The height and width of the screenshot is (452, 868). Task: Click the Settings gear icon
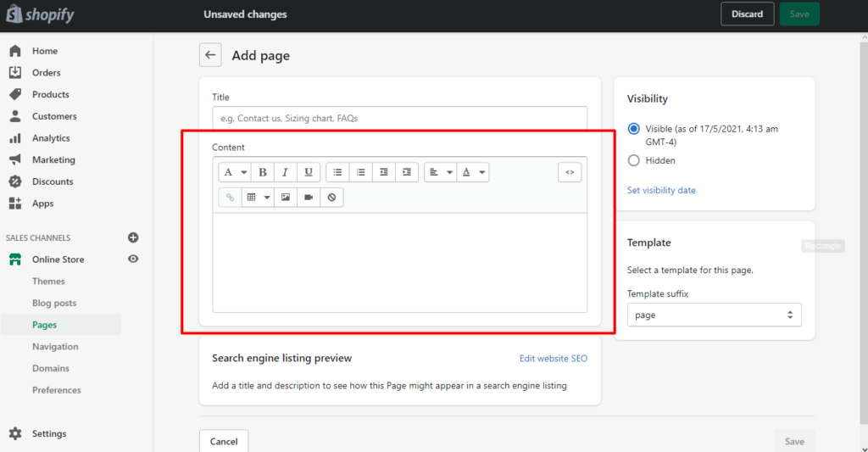coord(15,433)
